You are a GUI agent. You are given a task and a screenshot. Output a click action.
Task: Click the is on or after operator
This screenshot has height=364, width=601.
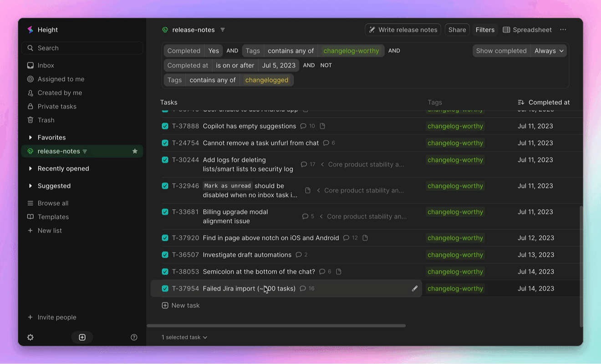pos(235,65)
